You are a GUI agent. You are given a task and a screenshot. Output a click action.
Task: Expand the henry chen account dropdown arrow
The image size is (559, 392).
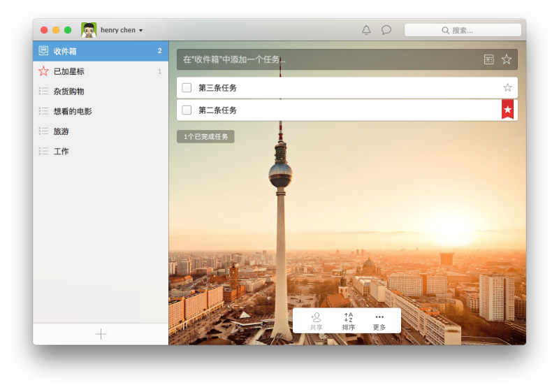[x=140, y=31]
